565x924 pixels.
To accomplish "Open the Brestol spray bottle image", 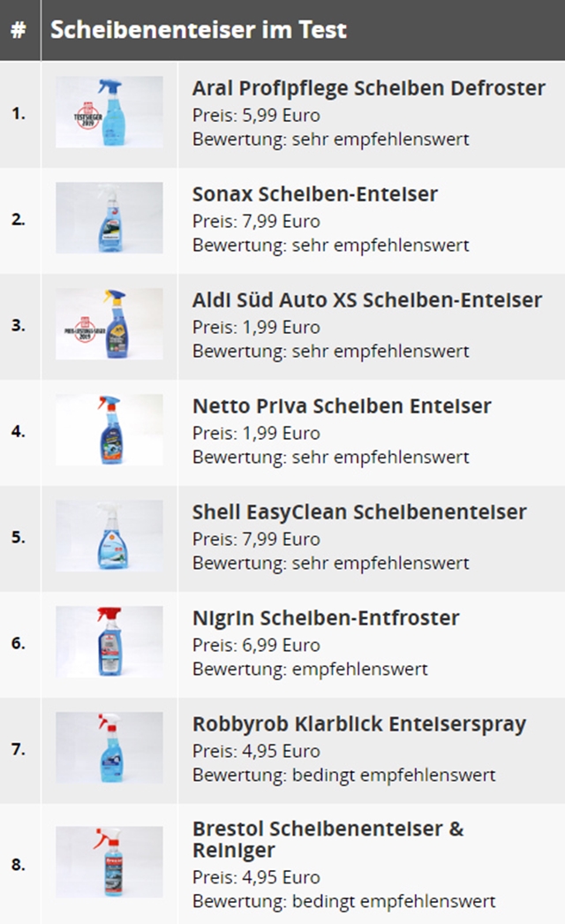I will [109, 862].
